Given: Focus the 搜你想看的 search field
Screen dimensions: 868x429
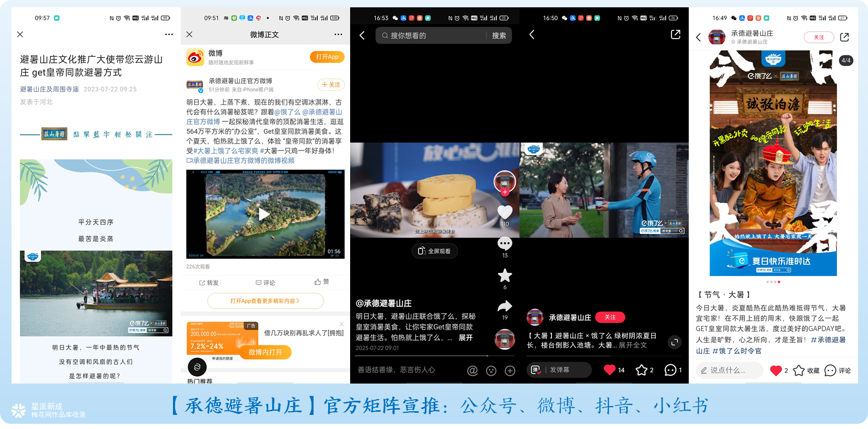Looking at the screenshot, I should click(x=431, y=36).
